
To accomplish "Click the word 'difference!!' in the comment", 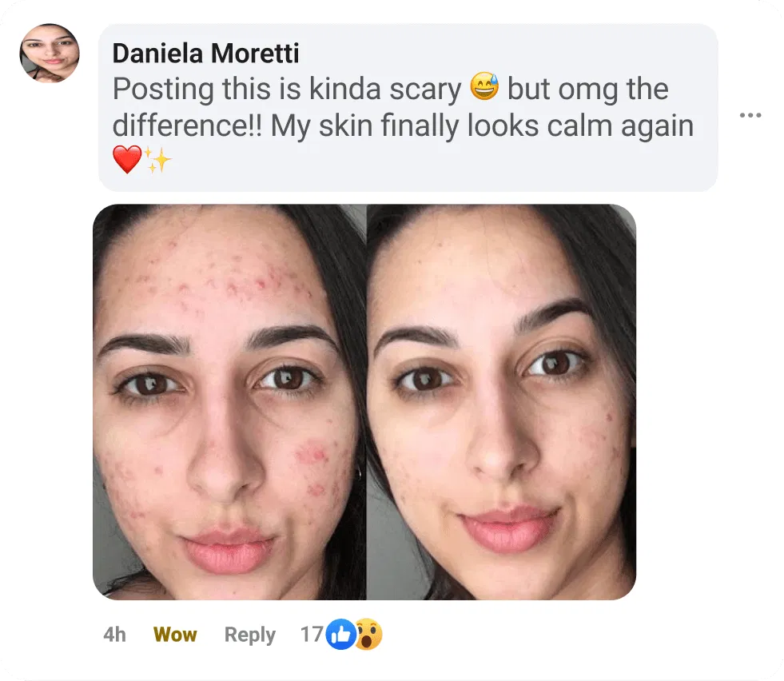I will [187, 125].
